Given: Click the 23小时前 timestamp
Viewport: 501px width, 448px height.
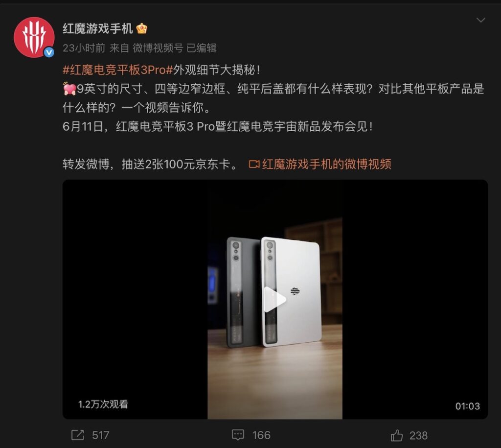Looking at the screenshot, I should pyautogui.click(x=84, y=48).
